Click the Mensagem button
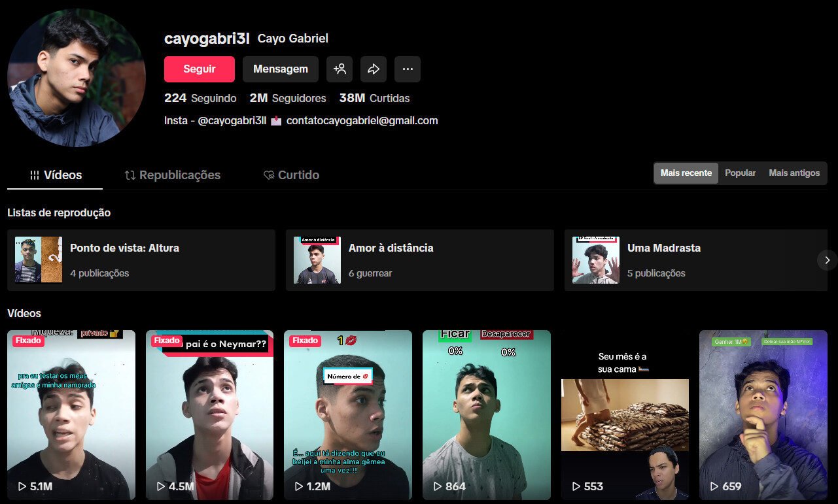838x504 pixels. (x=280, y=69)
